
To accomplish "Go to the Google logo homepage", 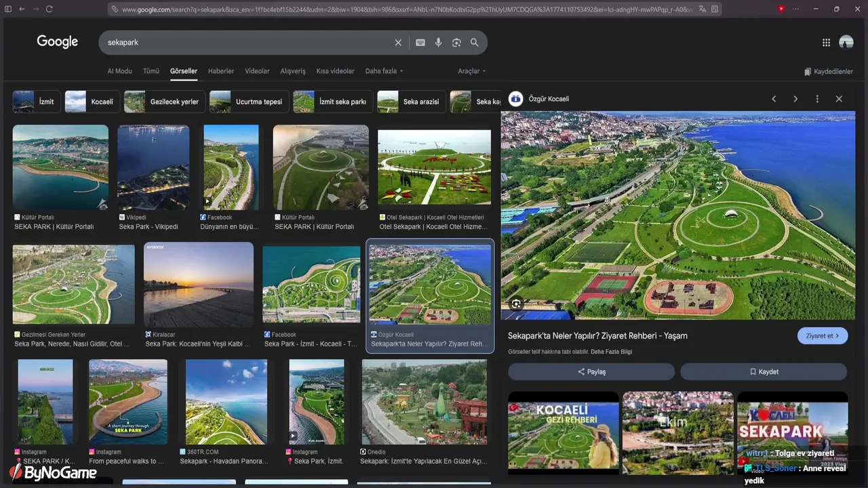I will (x=58, y=42).
